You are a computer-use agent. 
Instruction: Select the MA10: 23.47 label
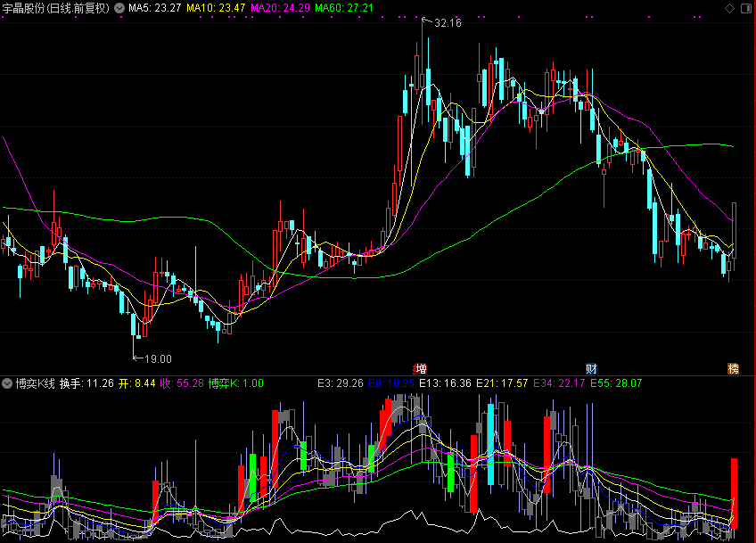[x=216, y=8]
